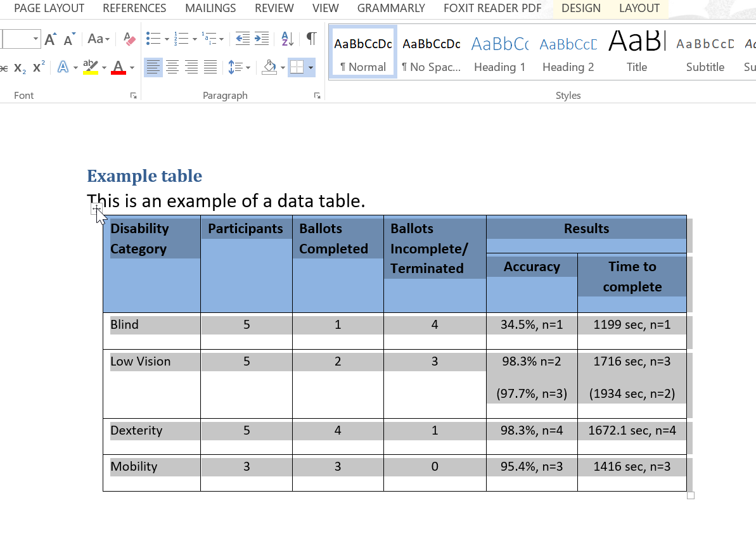Apply the Title style

click(x=636, y=51)
